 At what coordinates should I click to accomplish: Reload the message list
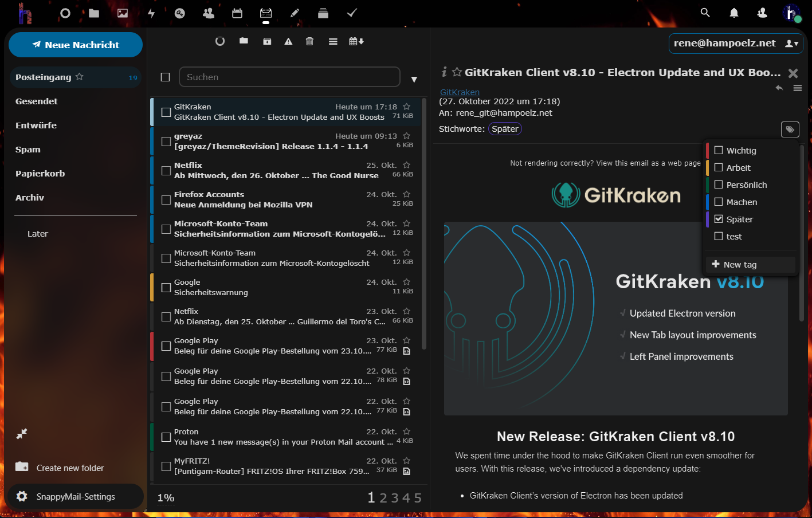[x=220, y=41]
